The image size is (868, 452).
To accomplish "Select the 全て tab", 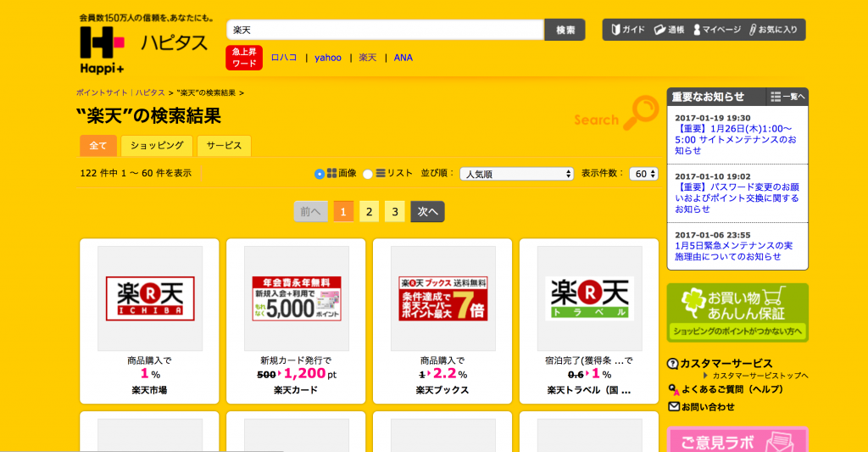I will (x=98, y=146).
